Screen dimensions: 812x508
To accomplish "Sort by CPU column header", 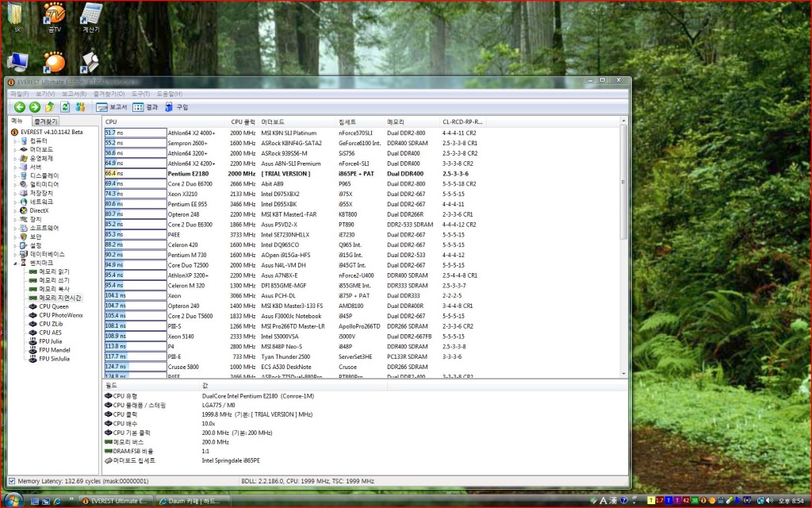I will 163,121.
